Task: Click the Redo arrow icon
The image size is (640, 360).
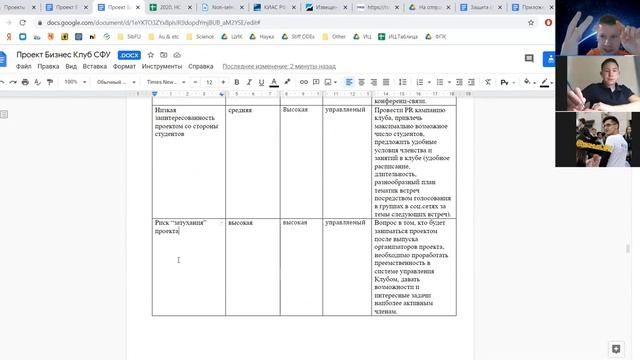Action: (13, 82)
